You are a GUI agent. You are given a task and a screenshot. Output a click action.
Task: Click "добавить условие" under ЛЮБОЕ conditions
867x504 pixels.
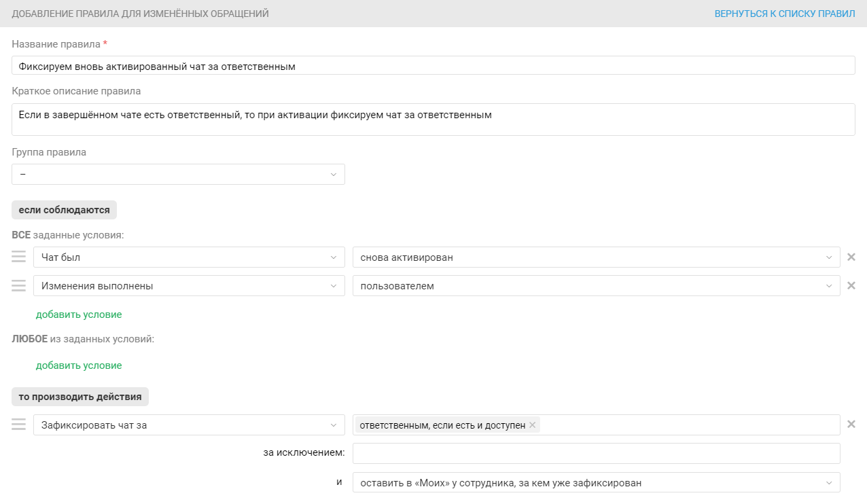click(79, 365)
